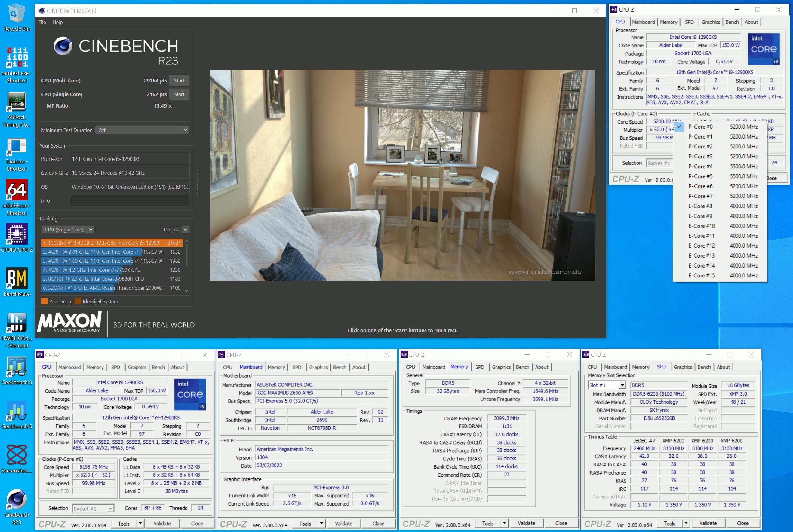Click the orange Your Score legend swatch
Image resolution: width=793 pixels, height=532 pixels.
point(45,301)
